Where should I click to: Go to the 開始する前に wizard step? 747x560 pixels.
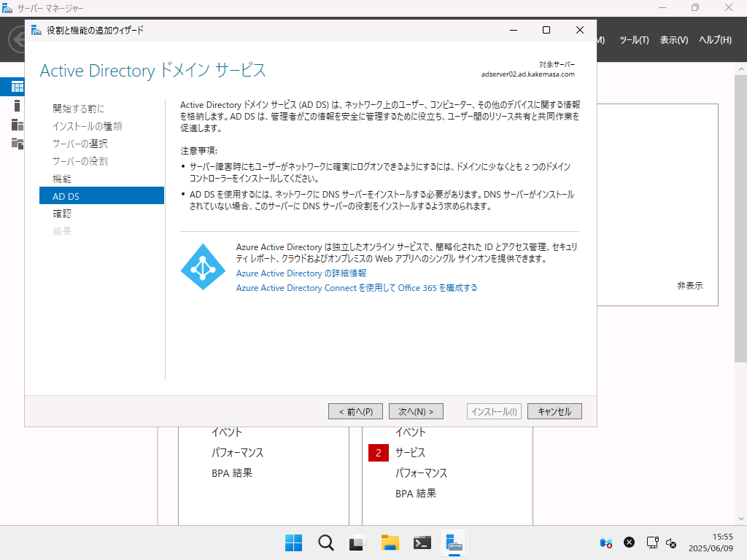click(78, 109)
